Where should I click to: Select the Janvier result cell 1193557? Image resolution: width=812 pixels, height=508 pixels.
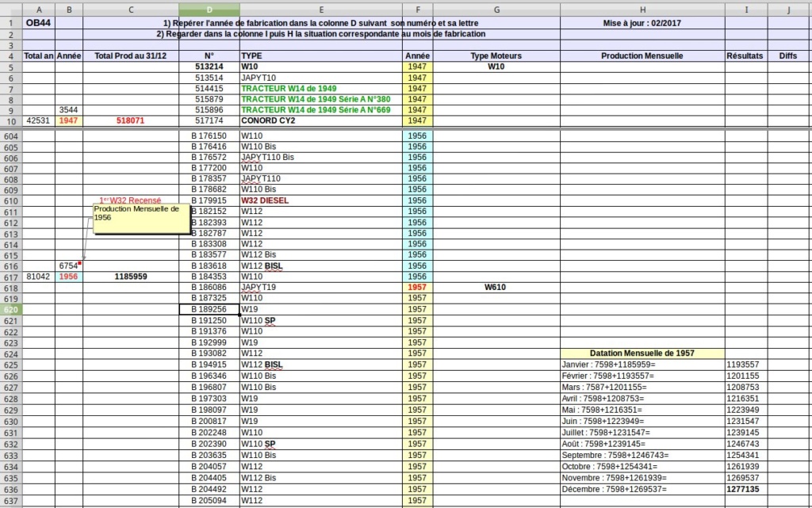pos(746,365)
